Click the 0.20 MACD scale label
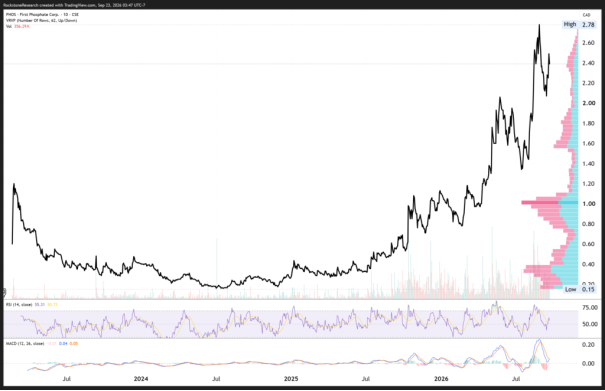The width and height of the screenshot is (605, 391). (x=588, y=344)
